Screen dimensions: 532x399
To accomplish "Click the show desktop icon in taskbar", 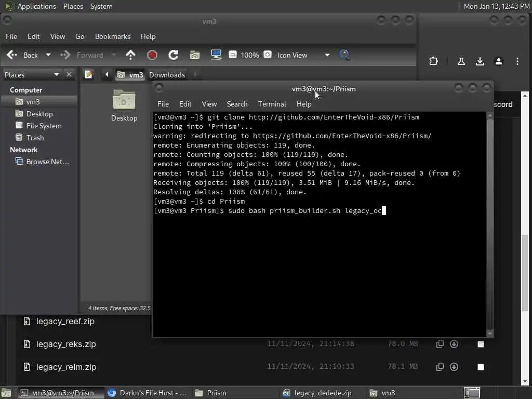I will coord(6,393).
